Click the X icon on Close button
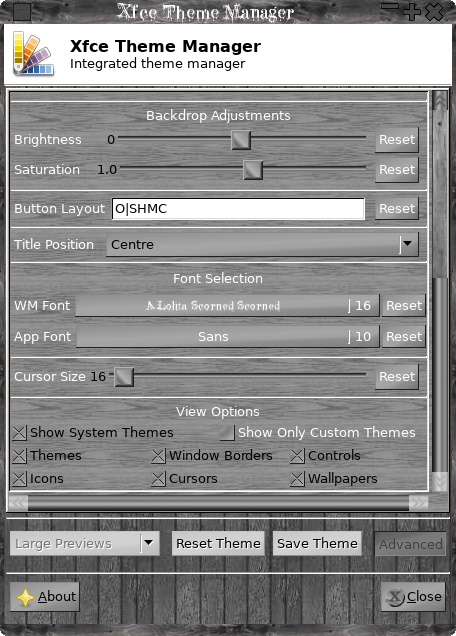Image resolution: width=456 pixels, height=636 pixels. pos(395,597)
